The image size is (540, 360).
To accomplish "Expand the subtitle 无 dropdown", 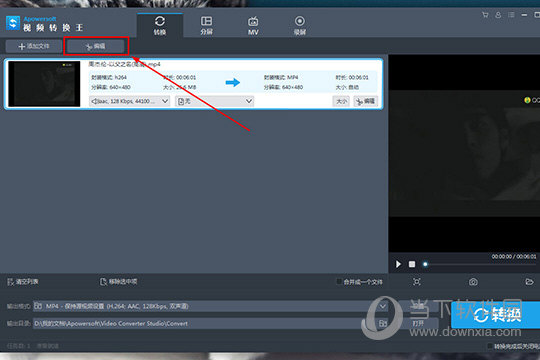I will (x=215, y=101).
